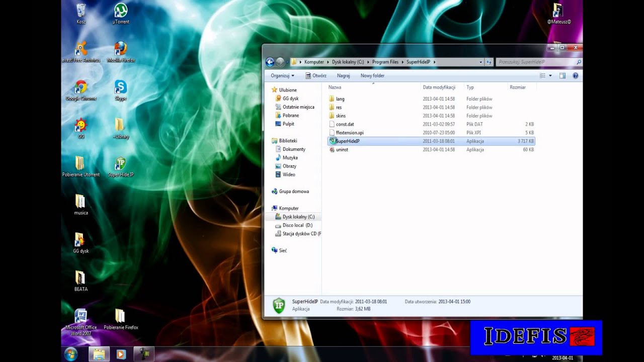Open Ostatnie miejsca in navigation pane
The height and width of the screenshot is (362, 644).
[x=298, y=107]
